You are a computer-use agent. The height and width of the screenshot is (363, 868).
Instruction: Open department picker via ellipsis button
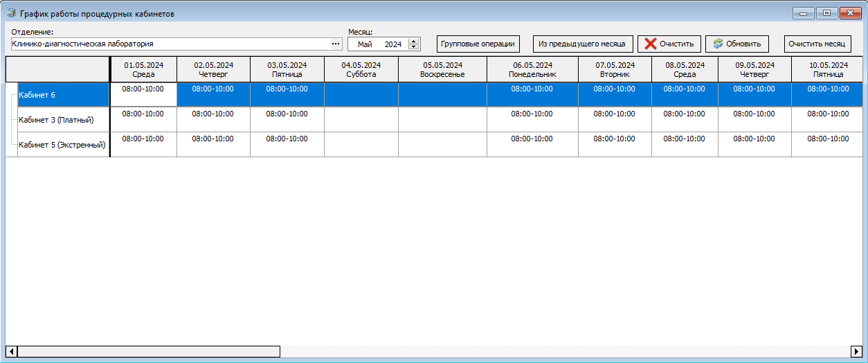click(x=336, y=44)
